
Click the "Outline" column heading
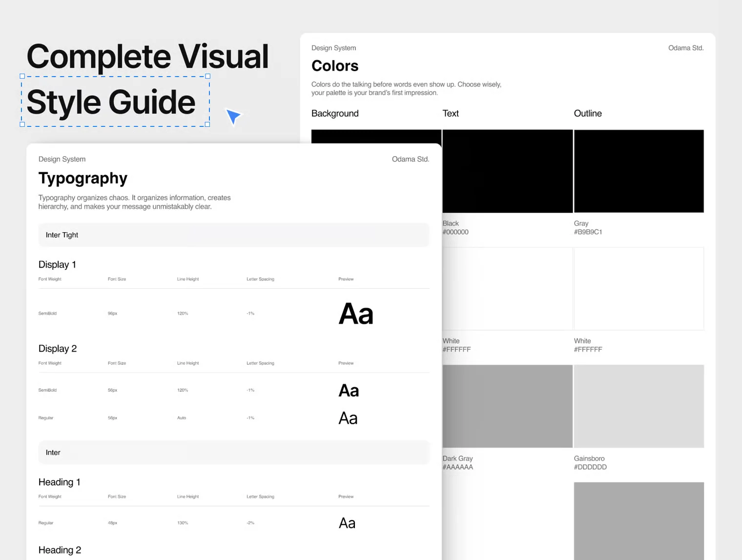[x=588, y=113]
